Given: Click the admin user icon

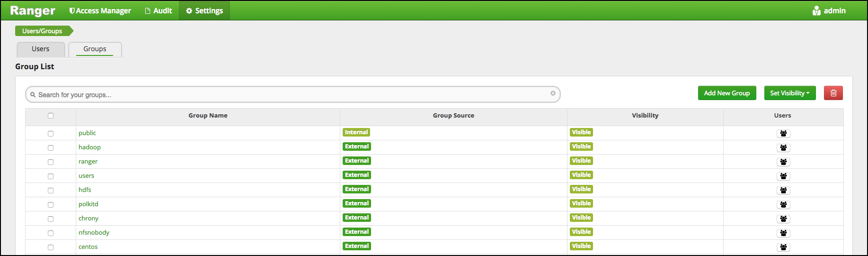Looking at the screenshot, I should (x=816, y=10).
